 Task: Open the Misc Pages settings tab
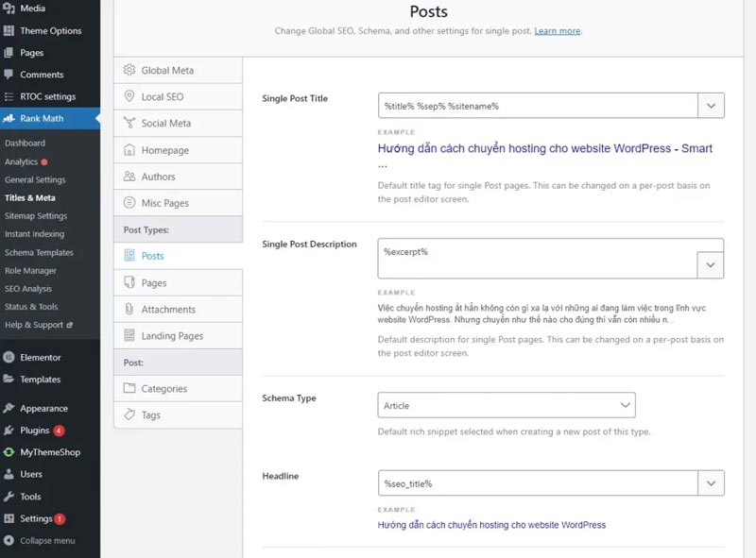coord(164,203)
